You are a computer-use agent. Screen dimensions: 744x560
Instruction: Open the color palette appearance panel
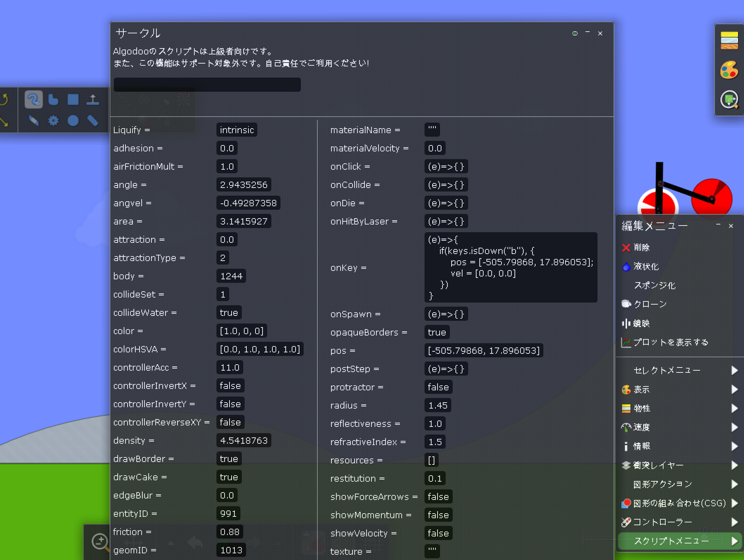pyautogui.click(x=729, y=70)
